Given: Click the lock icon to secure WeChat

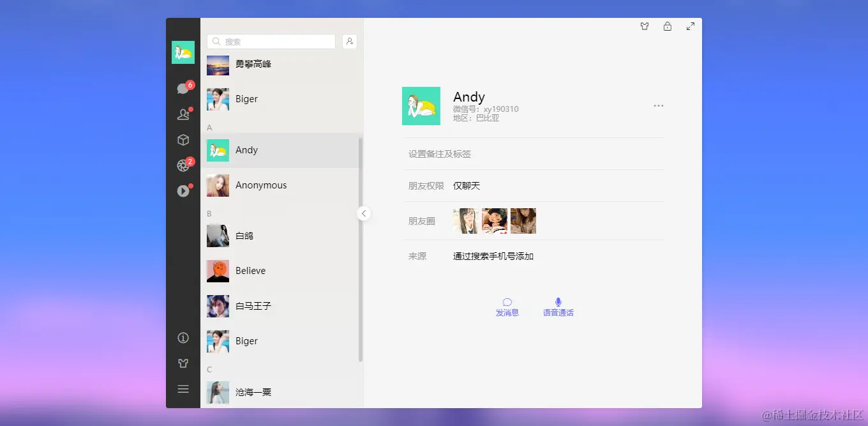Looking at the screenshot, I should pyautogui.click(x=668, y=26).
